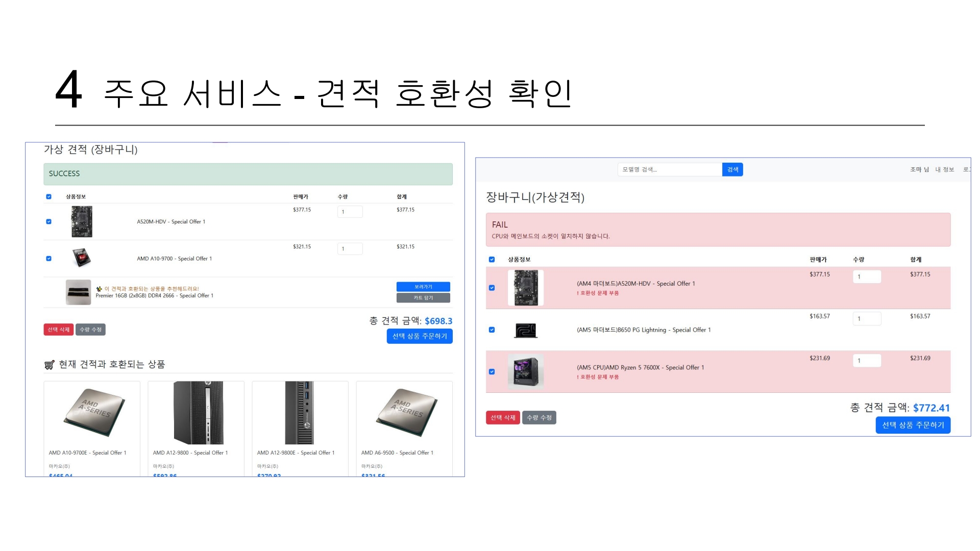
Task: Click the AMD A10-9700 CPU product image
Action: pyautogui.click(x=81, y=258)
